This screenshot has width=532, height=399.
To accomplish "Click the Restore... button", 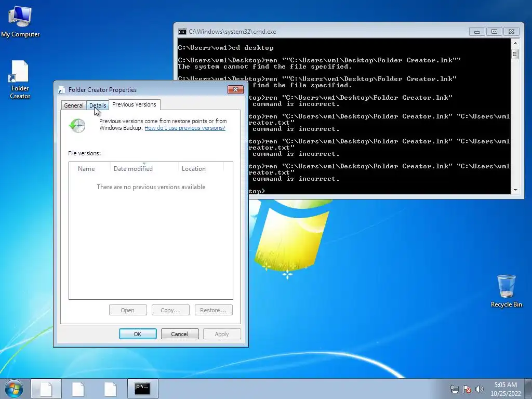I will [x=214, y=310].
